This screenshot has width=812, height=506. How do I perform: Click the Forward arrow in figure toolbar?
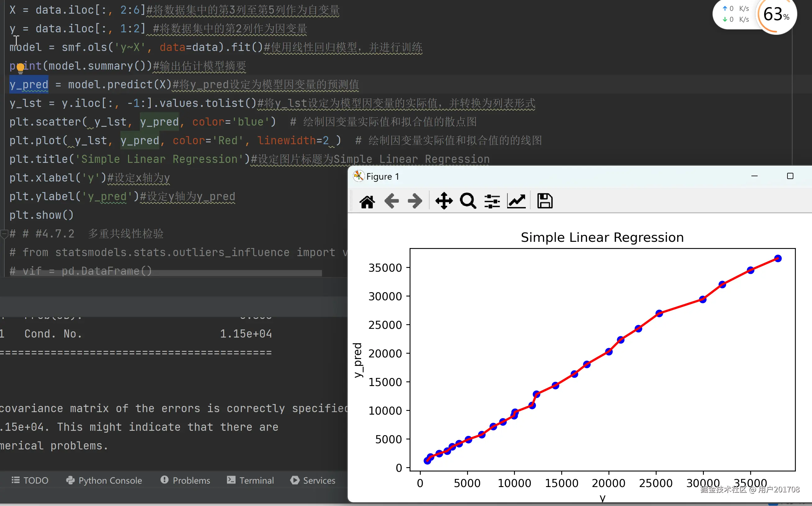[x=415, y=201]
